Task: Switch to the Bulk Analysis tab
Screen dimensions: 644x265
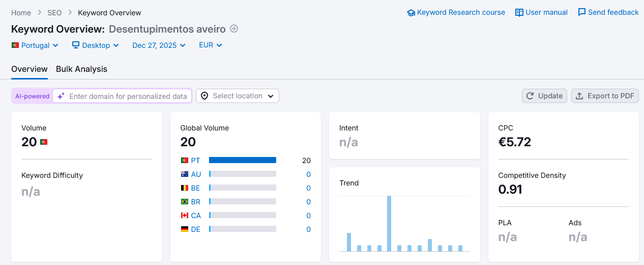Action: [81, 69]
